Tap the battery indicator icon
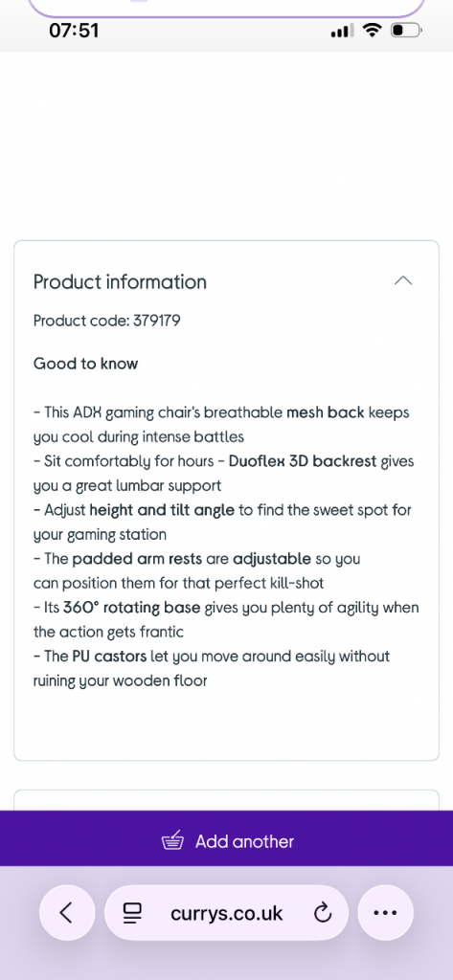Viewport: 453px width, 980px height. coord(407,30)
